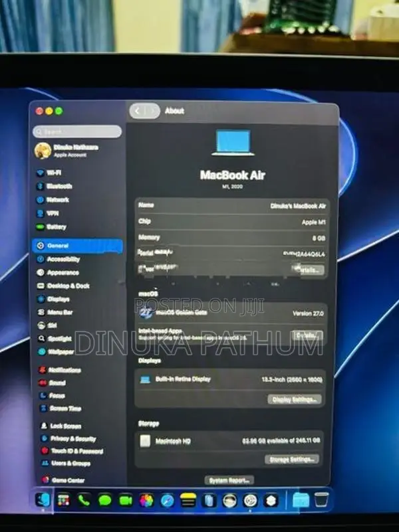Open Accessibility settings
The height and width of the screenshot is (532, 399).
pyautogui.click(x=59, y=260)
